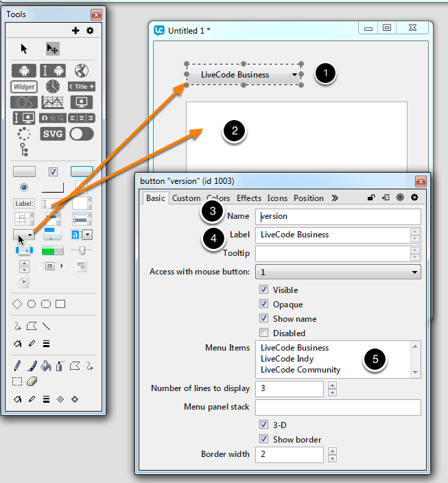Open the Icons tab
448x483 pixels.
click(x=277, y=198)
